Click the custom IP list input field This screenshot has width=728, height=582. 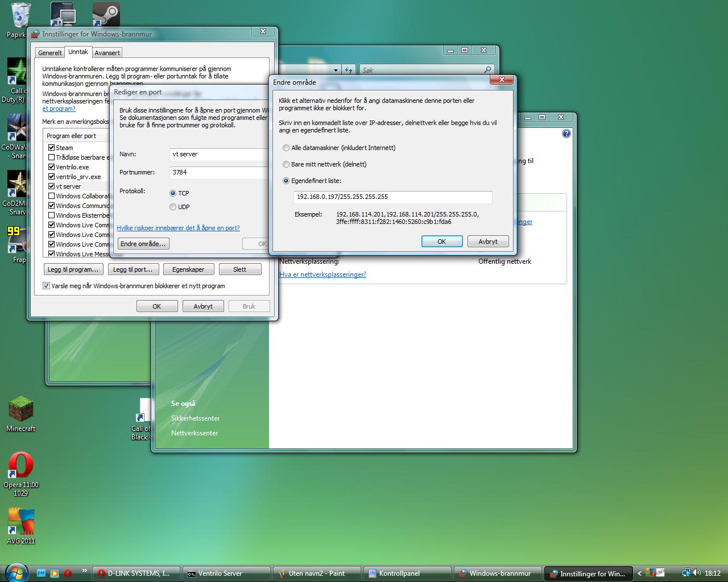tap(392, 197)
